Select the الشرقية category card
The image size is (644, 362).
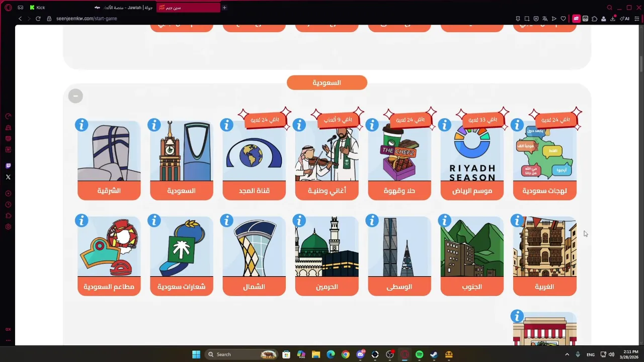(x=109, y=160)
